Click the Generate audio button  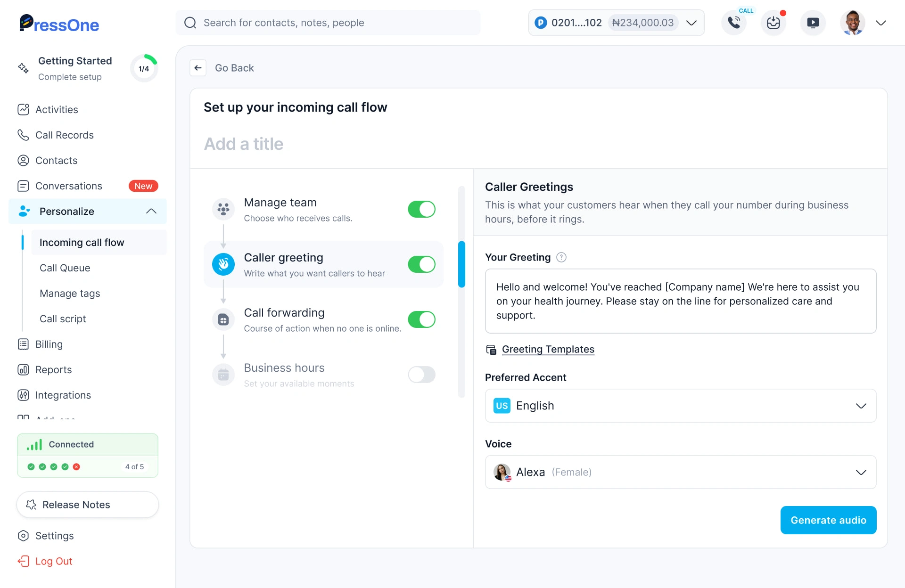click(828, 520)
